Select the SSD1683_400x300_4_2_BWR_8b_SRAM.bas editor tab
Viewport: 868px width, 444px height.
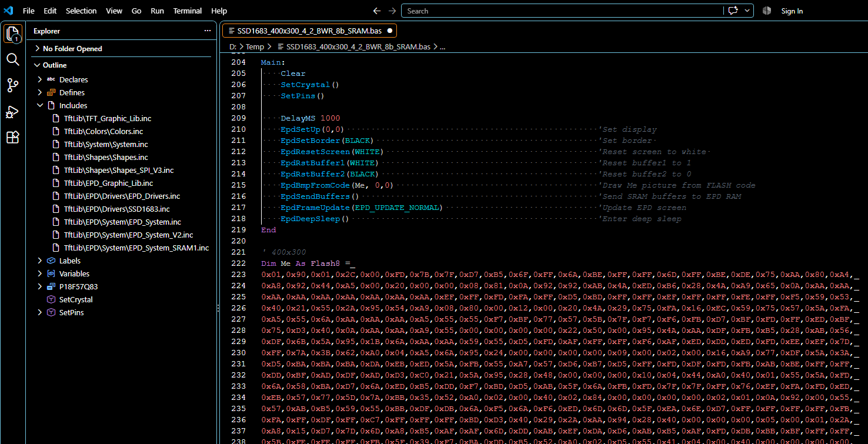[309, 31]
